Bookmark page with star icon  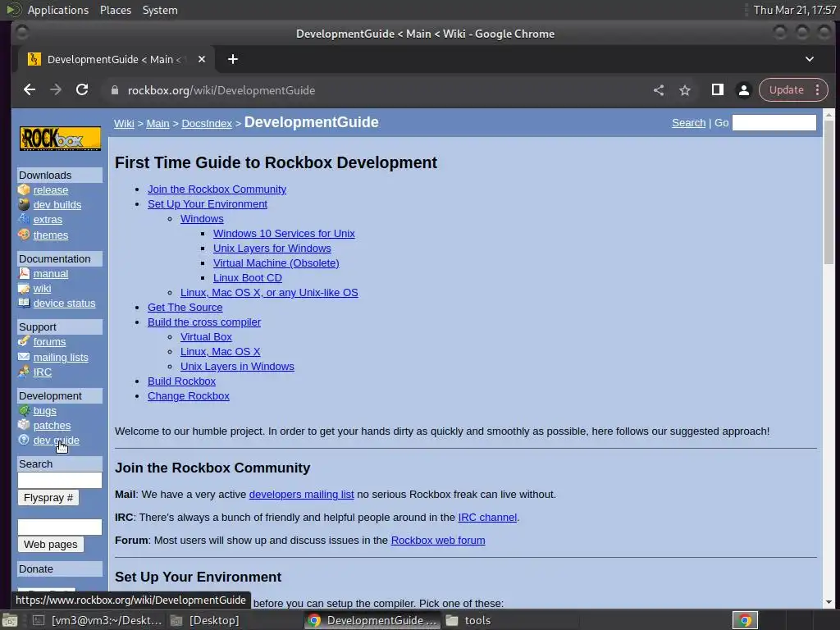tap(685, 90)
